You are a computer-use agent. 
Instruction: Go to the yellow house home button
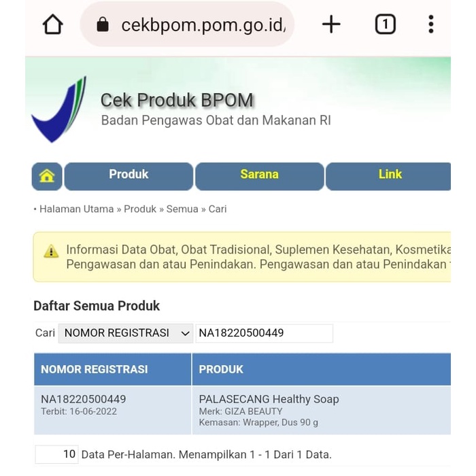[47, 176]
